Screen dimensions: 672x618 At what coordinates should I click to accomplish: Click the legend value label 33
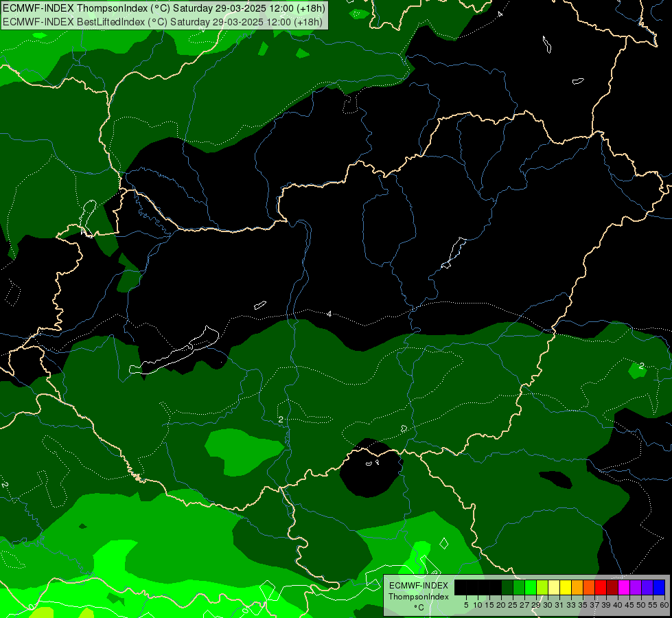click(571, 605)
